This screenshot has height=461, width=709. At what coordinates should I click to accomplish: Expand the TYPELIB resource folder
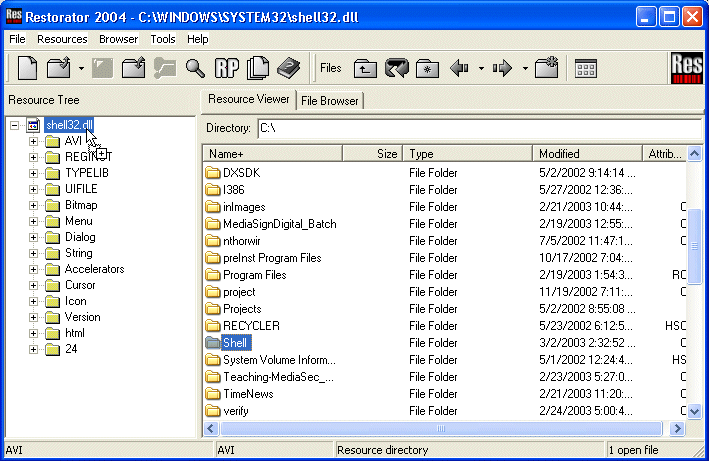click(33, 174)
